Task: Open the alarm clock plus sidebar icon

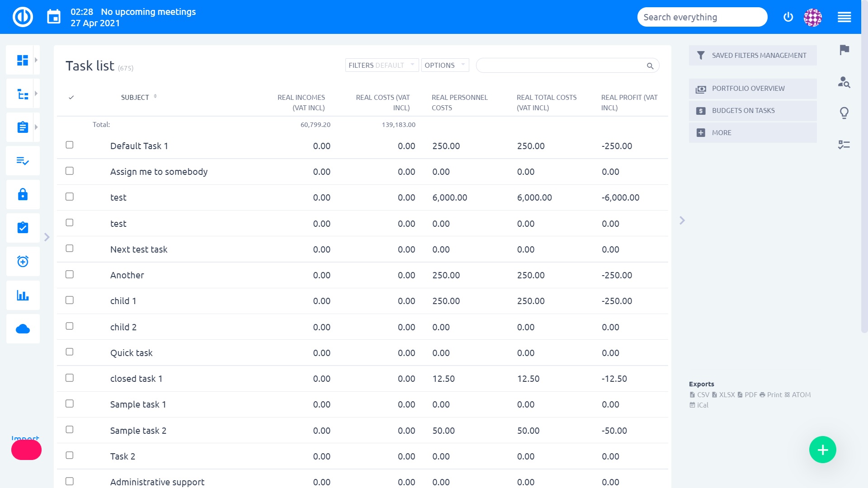Action: 23,262
